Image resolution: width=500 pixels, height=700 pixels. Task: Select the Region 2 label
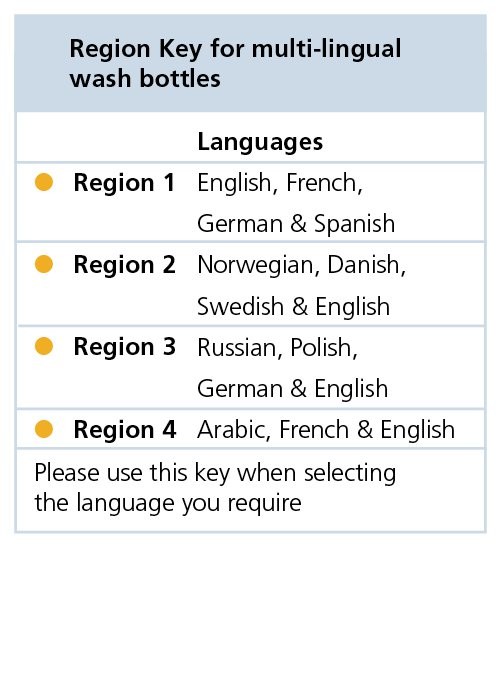click(x=125, y=265)
